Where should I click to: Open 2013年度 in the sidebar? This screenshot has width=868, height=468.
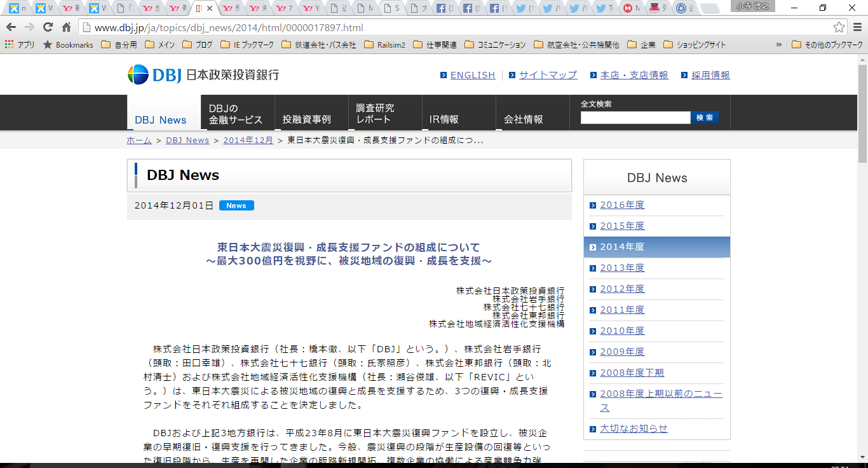[x=622, y=268]
